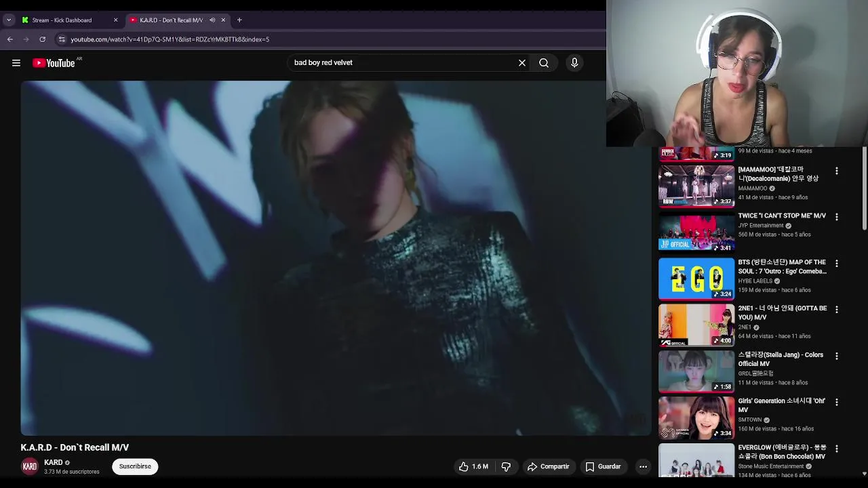
Task: Open options menu for MAMAMOO video
Action: [837, 171]
